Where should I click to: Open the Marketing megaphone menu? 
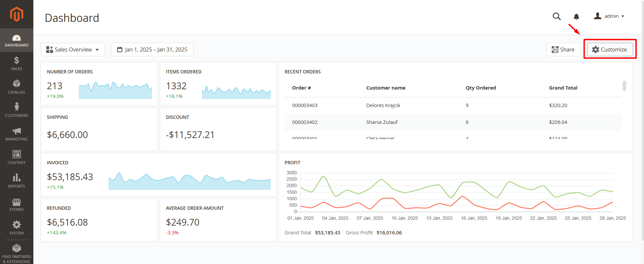[x=17, y=134]
